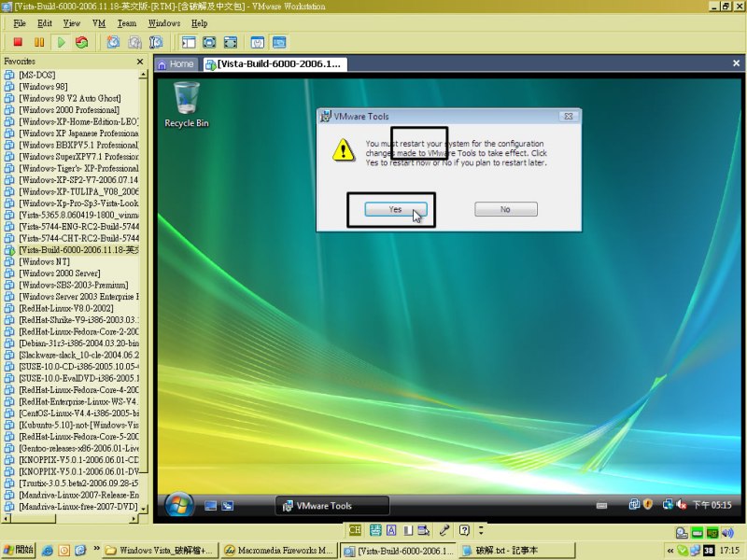
Task: Select [Windows 2000 Server] in Favorites
Action: point(60,273)
